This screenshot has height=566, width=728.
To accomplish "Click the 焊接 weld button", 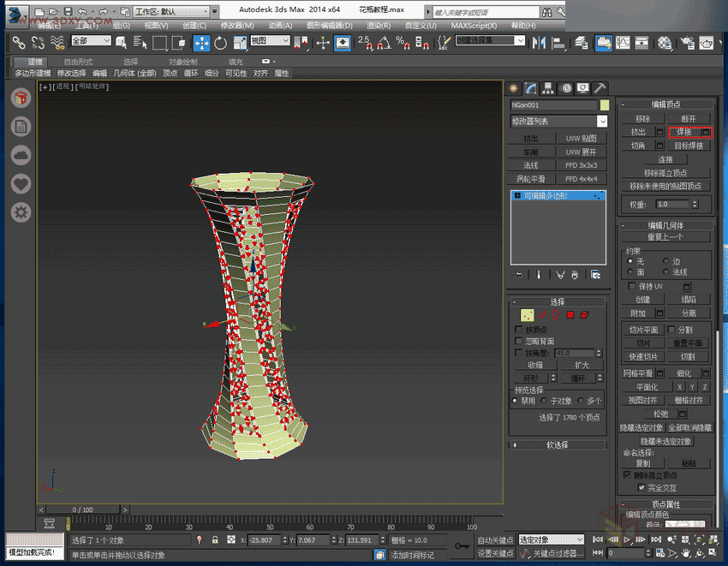I will tap(683, 132).
